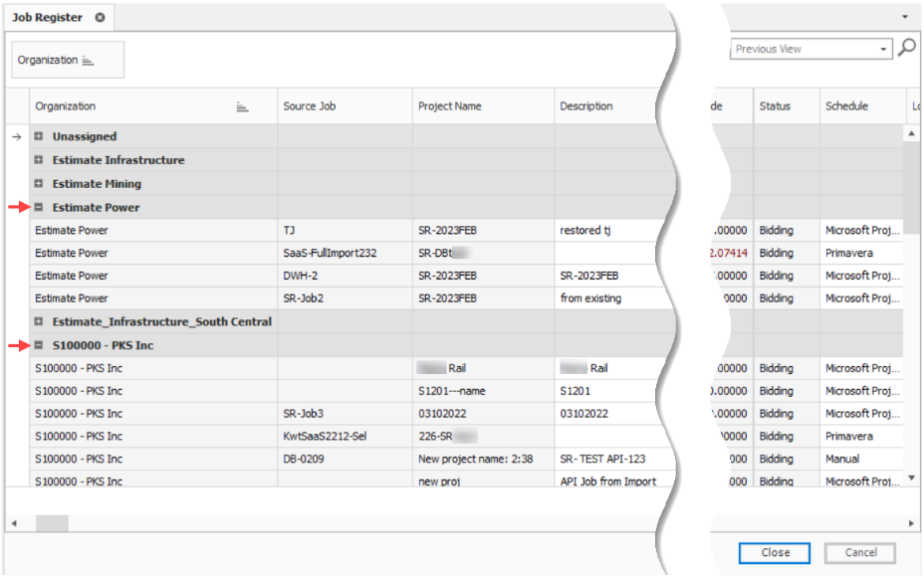This screenshot has height=578, width=924.
Task: Open the Previous View dropdown
Action: [883, 50]
